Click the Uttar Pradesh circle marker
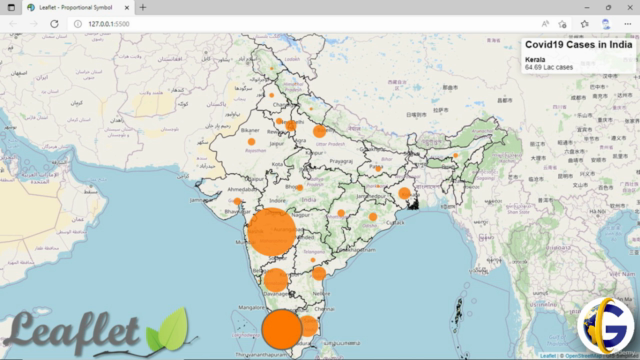 [x=320, y=131]
